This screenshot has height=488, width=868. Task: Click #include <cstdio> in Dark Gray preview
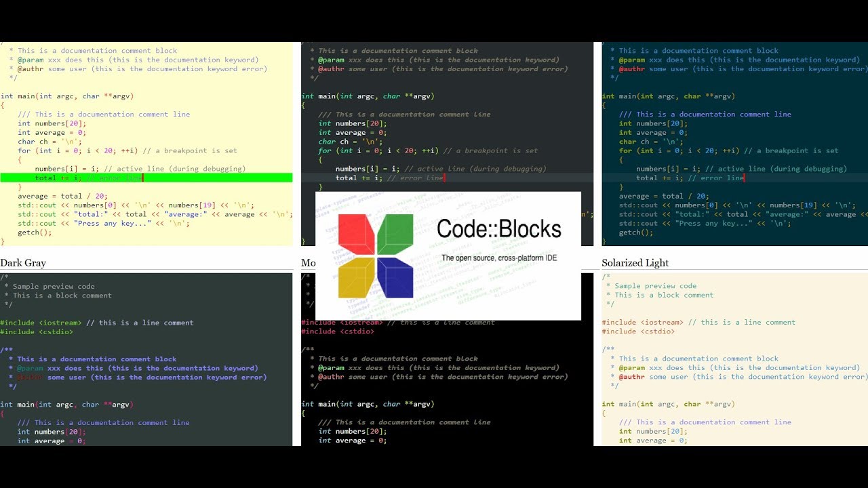pos(37,332)
